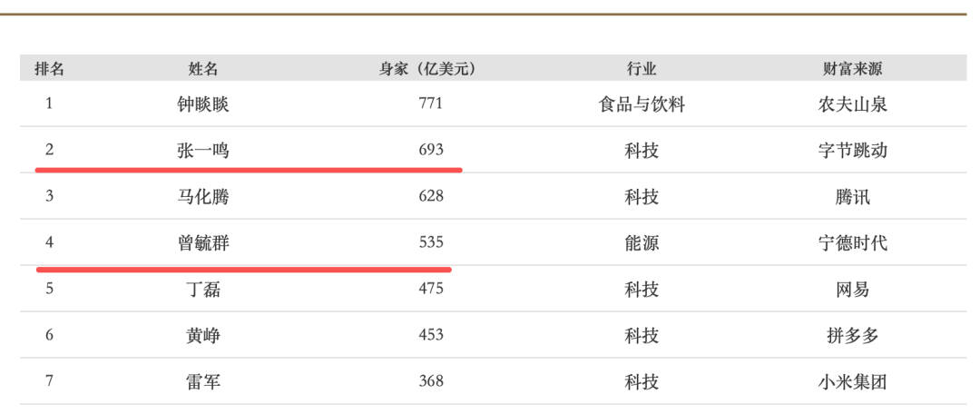This screenshot has width=980, height=414.
Task: Click the 字节跳动 wealth source cell
Action: 852,151
